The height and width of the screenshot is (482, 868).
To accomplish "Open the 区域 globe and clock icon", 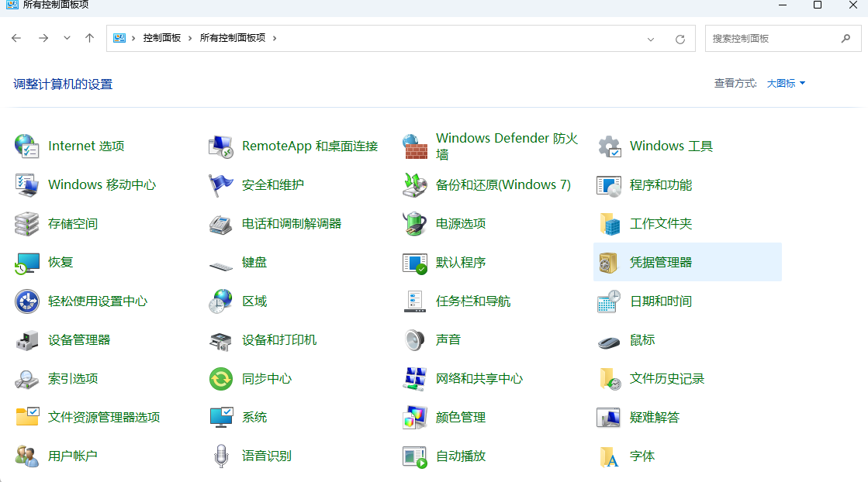I will [x=220, y=301].
